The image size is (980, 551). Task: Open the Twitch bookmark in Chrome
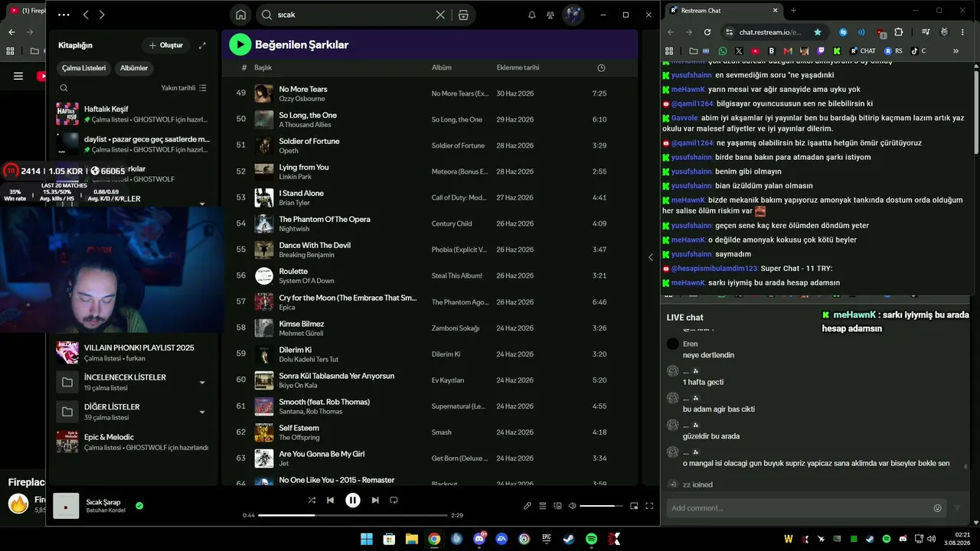click(821, 51)
